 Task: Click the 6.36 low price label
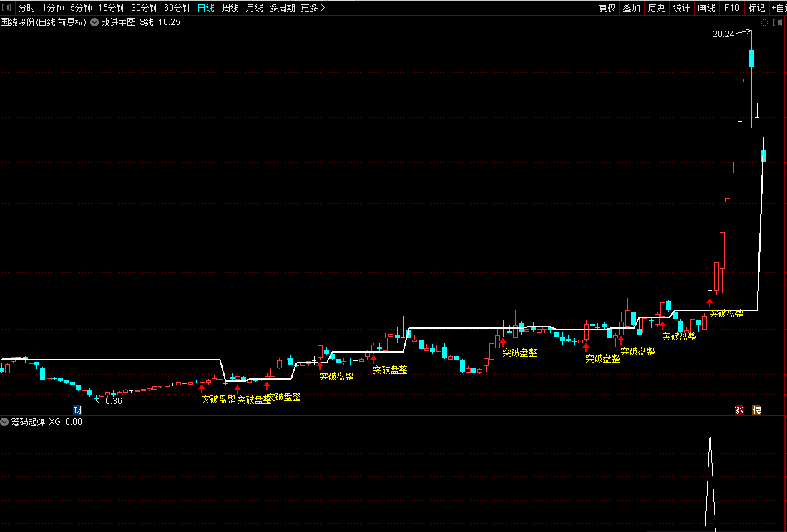[x=114, y=400]
